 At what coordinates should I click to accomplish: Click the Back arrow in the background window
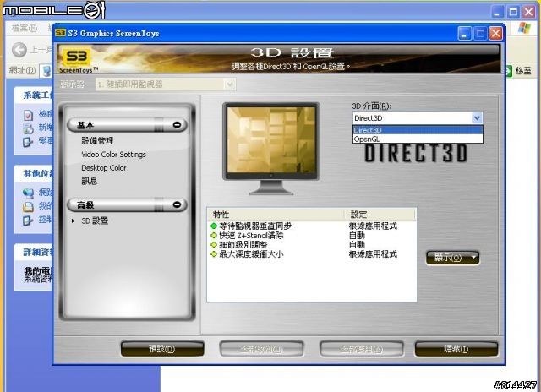click(19, 50)
